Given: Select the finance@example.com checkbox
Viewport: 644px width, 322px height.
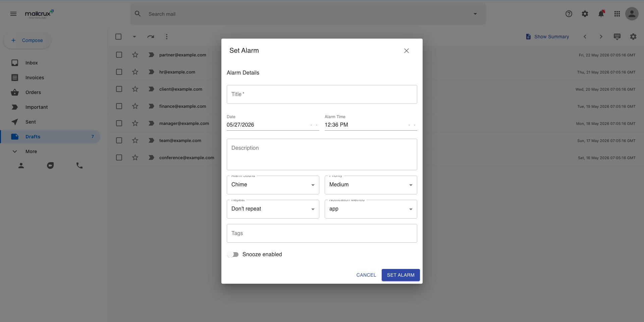Looking at the screenshot, I should pyautogui.click(x=119, y=106).
